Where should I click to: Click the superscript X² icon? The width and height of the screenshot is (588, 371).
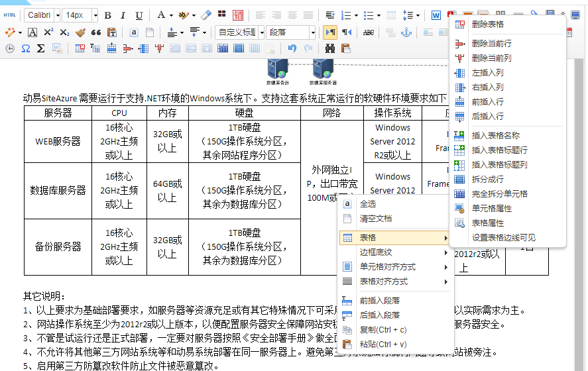(48, 32)
